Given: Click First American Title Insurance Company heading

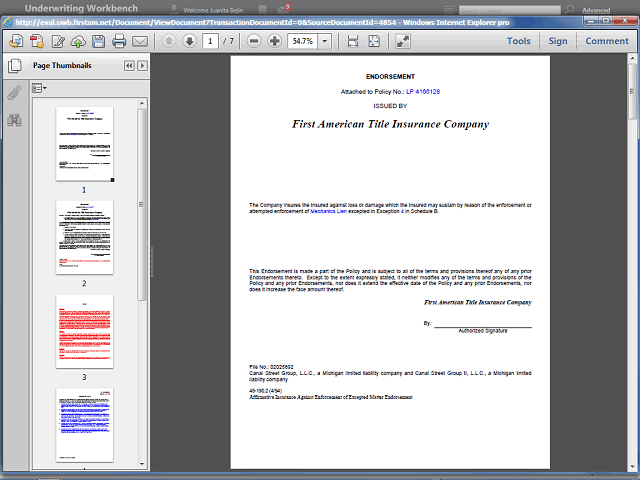Looking at the screenshot, I should pos(390,124).
